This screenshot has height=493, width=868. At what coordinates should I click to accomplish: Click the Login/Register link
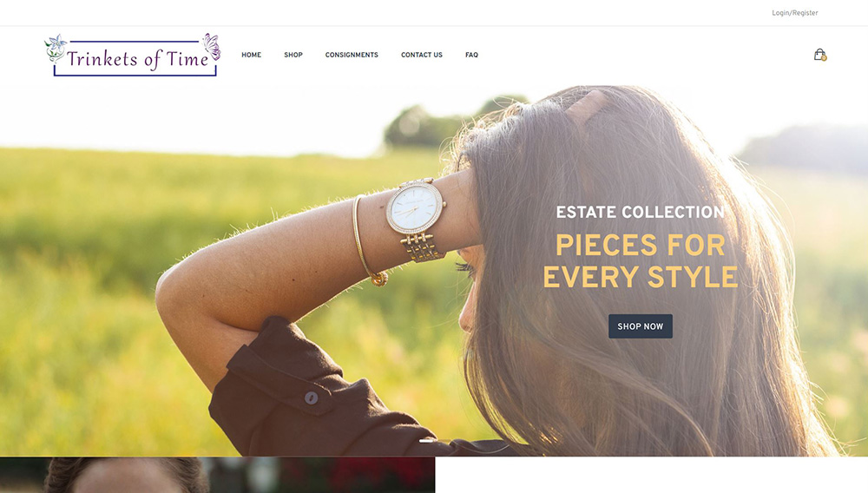tap(795, 13)
